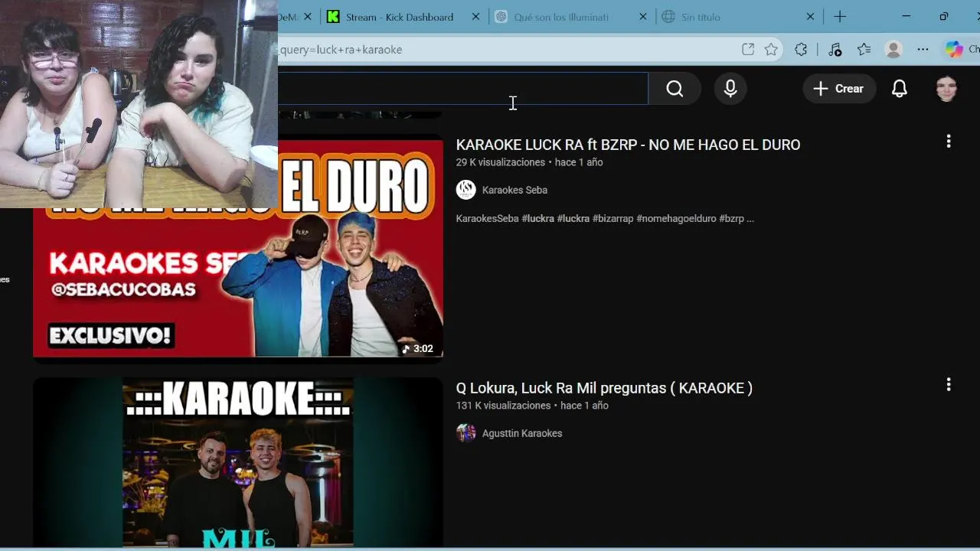Play the Mil preguntas karaoke thumbnail
The height and width of the screenshot is (551, 980).
click(238, 462)
